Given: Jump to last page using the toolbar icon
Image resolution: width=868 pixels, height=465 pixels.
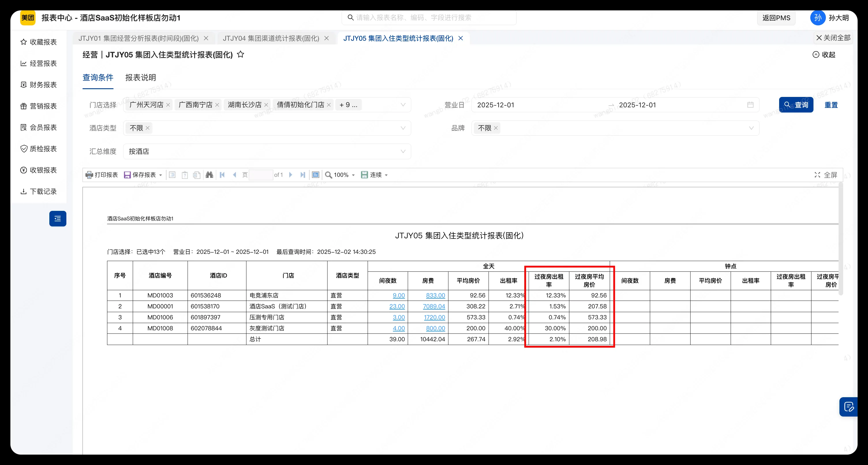Looking at the screenshot, I should click(x=303, y=175).
